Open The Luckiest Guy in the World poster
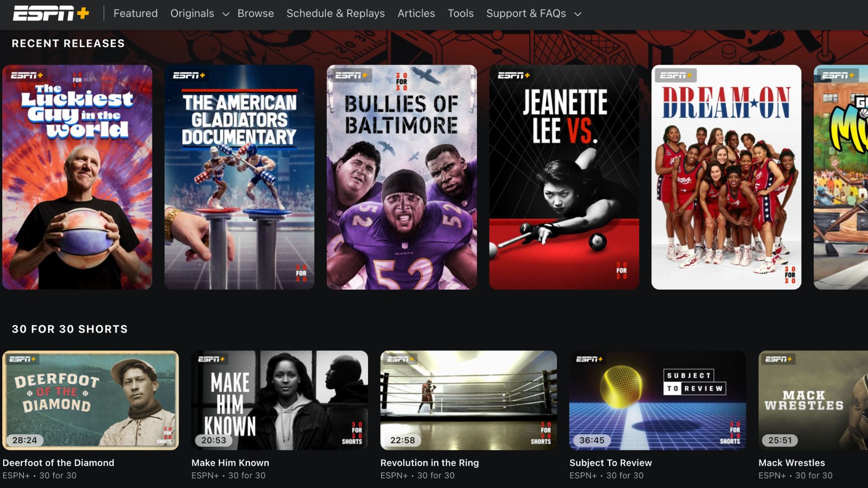This screenshot has height=488, width=868. tap(77, 177)
